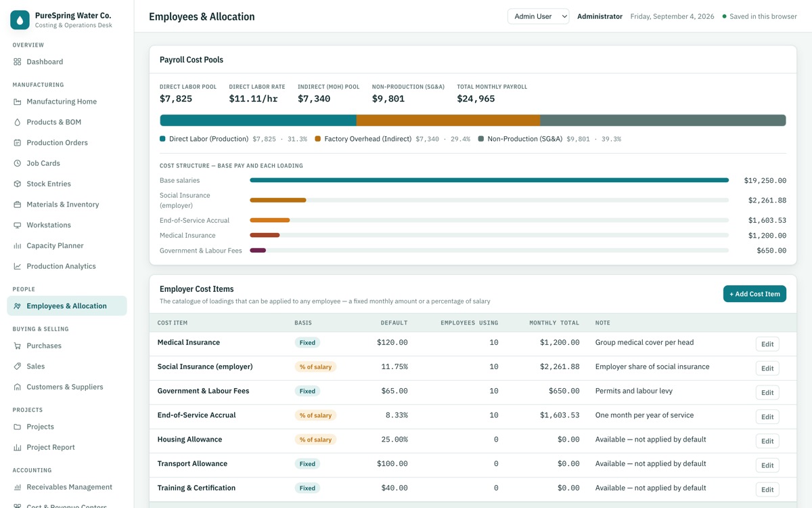Click the Materials & Inventory basket icon
This screenshot has width=812, height=508.
click(x=18, y=205)
